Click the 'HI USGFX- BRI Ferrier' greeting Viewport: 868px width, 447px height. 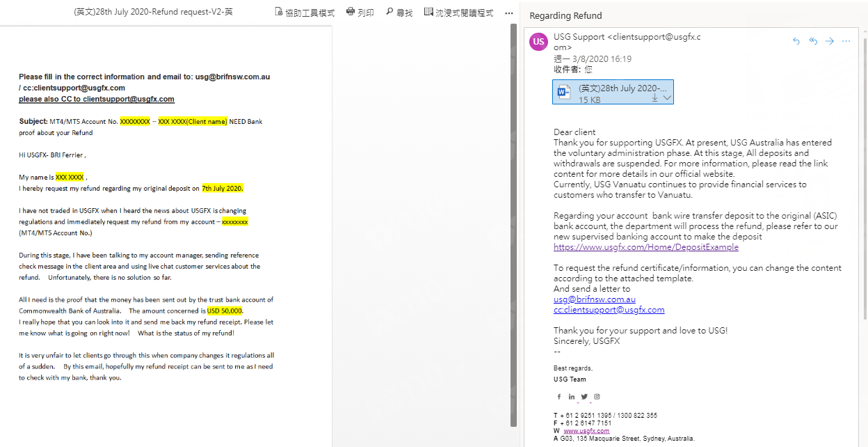pos(52,155)
